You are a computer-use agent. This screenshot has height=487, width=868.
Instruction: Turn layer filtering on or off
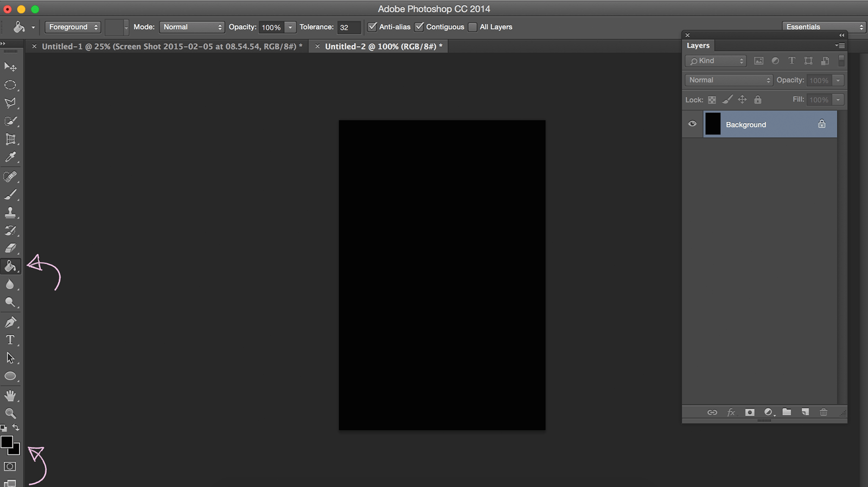point(841,60)
